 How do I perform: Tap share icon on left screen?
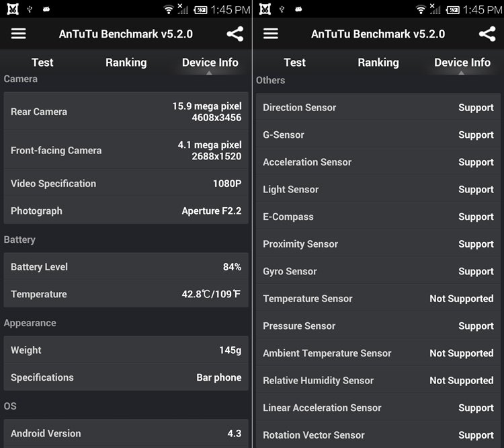tap(235, 34)
